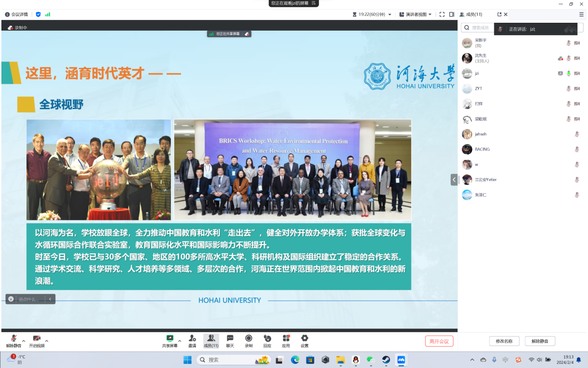Click the blue security shield icon
Screen dimensions: 588x368
(x=38, y=14)
